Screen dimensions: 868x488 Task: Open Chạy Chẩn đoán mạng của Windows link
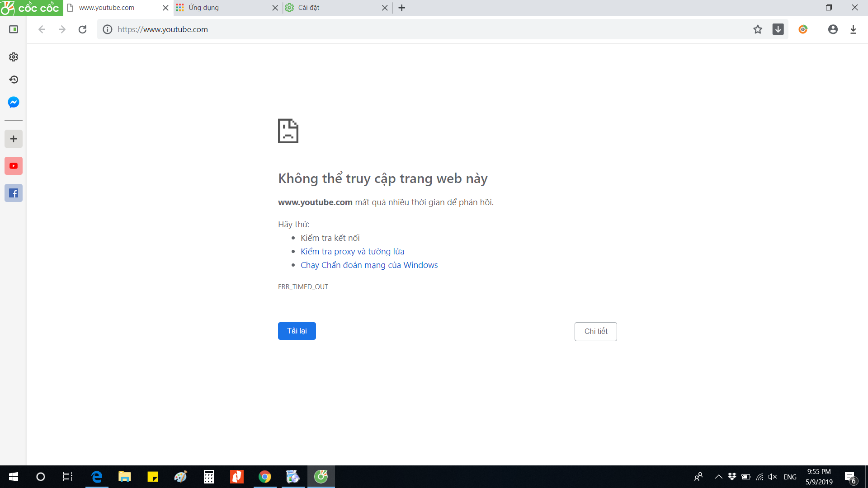click(369, 265)
